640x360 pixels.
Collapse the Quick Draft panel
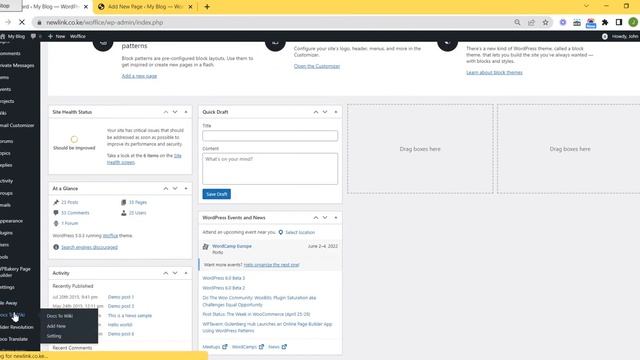[336, 112]
